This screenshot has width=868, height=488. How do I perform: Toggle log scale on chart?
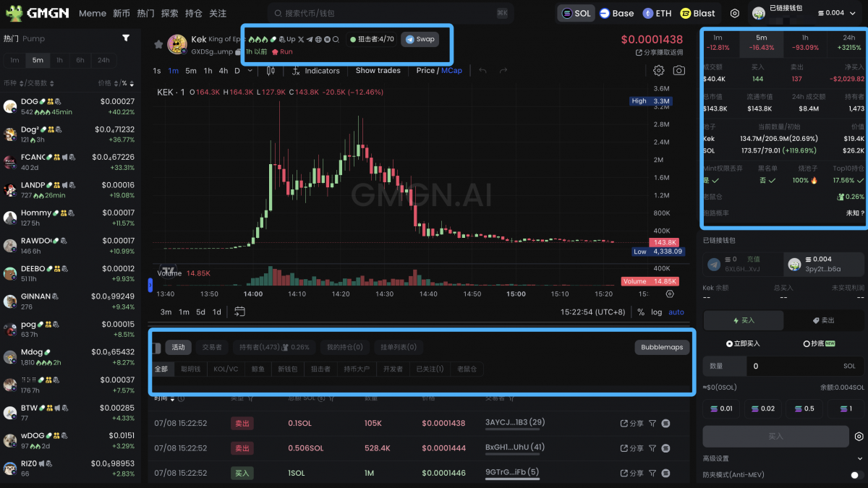[656, 312]
